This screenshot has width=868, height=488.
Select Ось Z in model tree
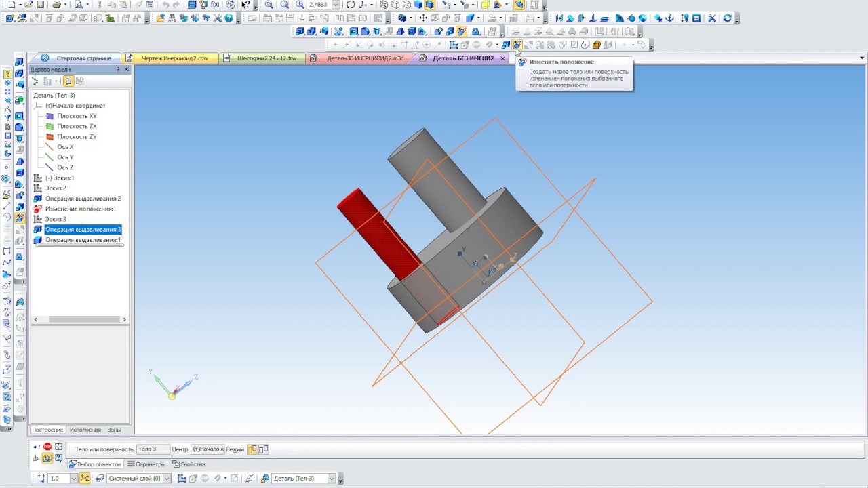click(65, 167)
